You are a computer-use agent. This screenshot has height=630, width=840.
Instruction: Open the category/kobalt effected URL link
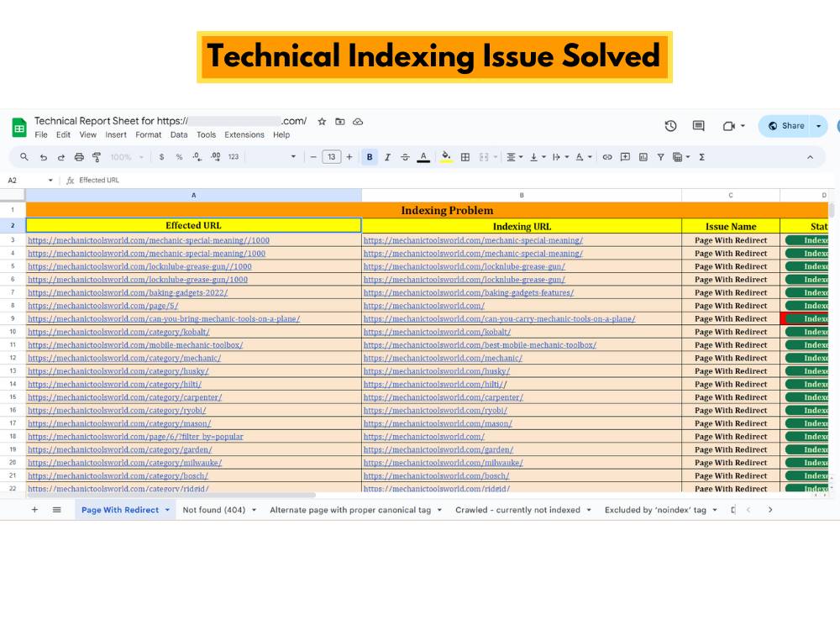click(119, 332)
